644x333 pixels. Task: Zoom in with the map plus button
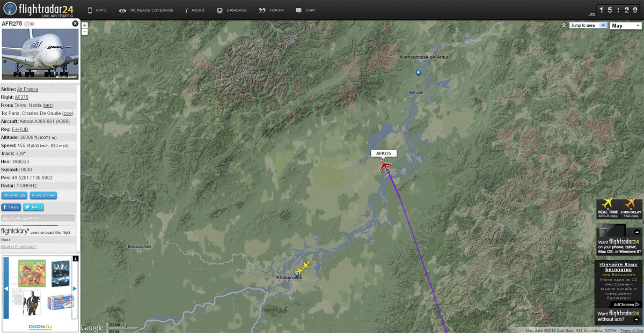point(85,25)
